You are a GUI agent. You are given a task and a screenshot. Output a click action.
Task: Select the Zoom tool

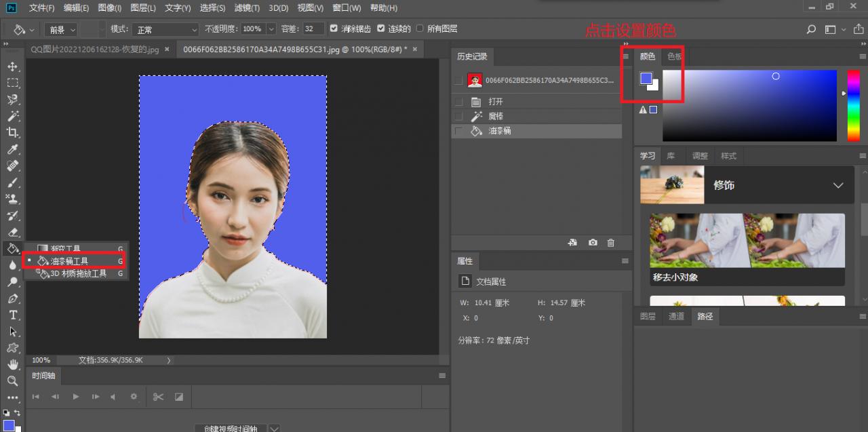[x=12, y=381]
